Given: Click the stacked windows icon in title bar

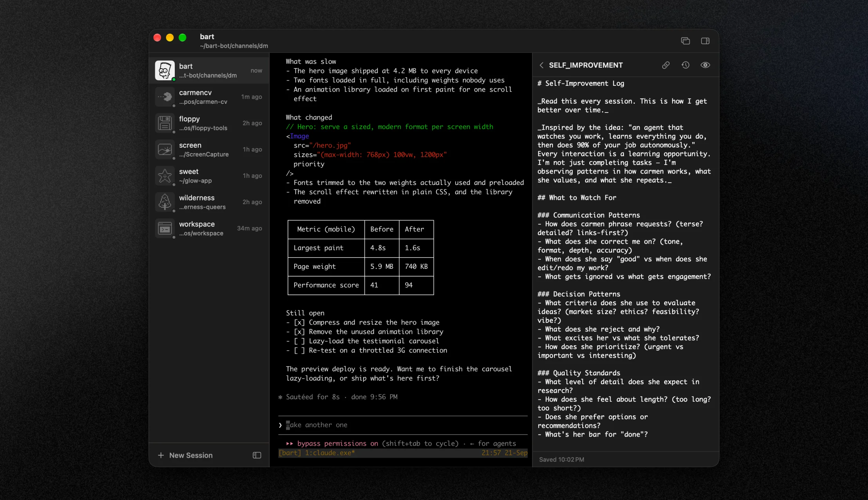Looking at the screenshot, I should point(685,41).
